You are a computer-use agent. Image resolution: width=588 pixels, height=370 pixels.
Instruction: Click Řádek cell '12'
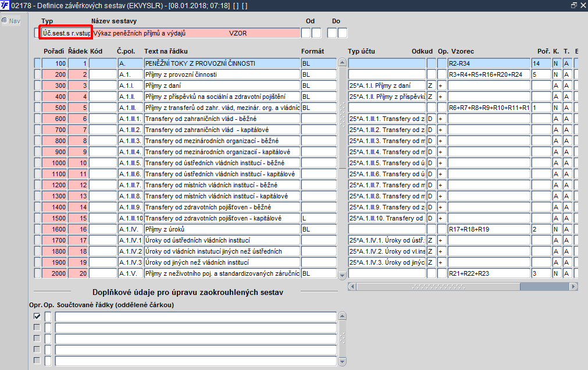point(78,185)
